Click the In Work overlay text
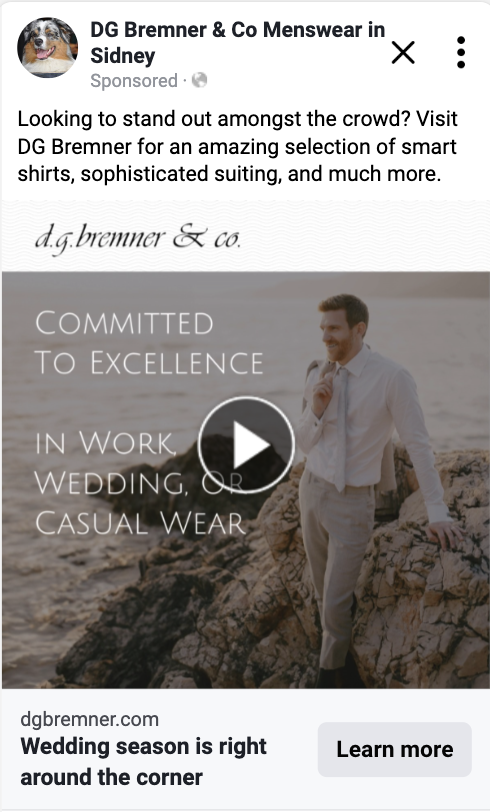Viewport: 490px width, 812px height. tap(106, 443)
